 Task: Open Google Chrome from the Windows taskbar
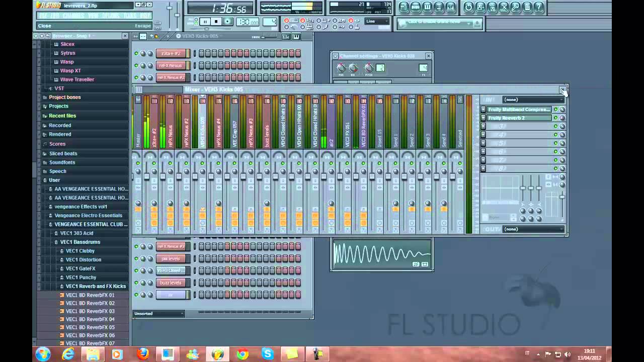[243, 354]
